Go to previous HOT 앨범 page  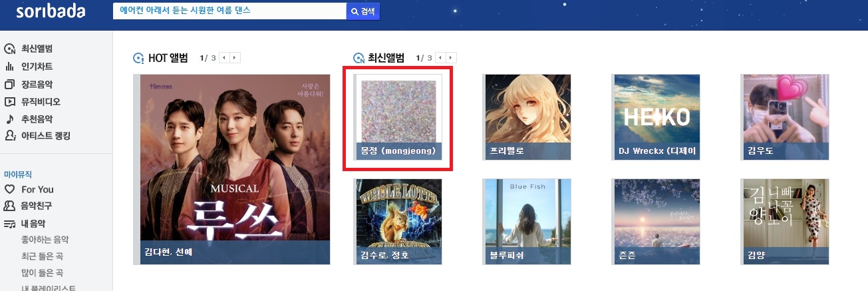point(224,58)
